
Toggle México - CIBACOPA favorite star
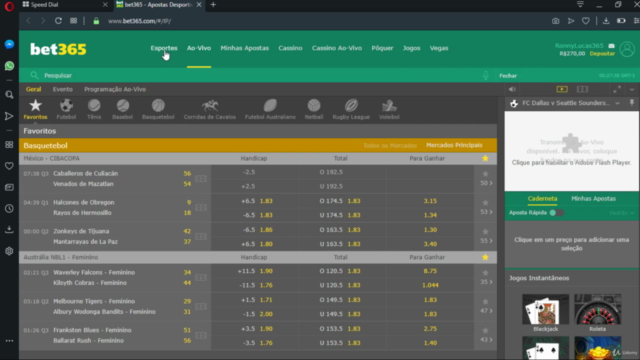point(485,158)
